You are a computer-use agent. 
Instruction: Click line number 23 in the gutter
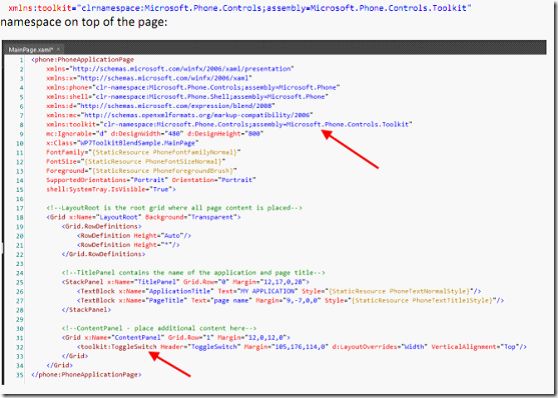click(20, 263)
